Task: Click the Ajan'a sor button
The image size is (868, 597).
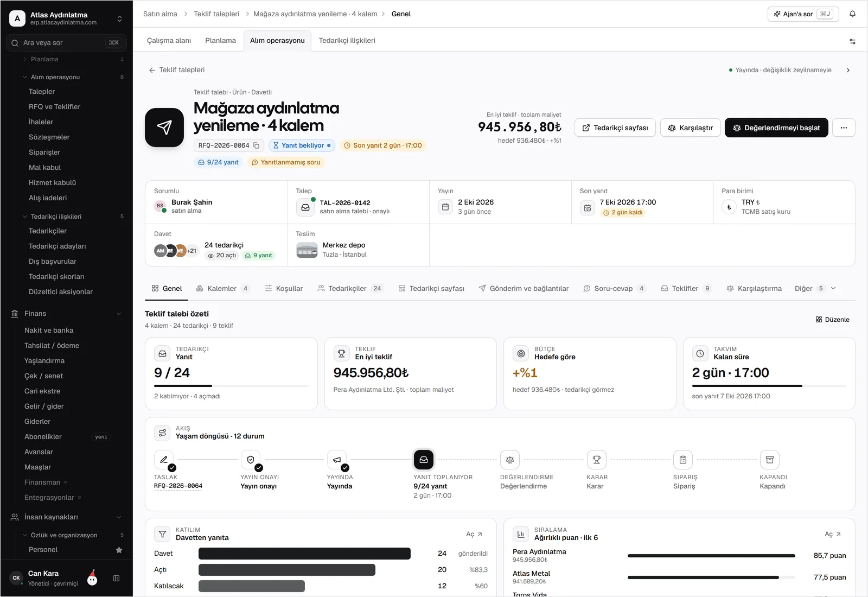Action: 803,14
